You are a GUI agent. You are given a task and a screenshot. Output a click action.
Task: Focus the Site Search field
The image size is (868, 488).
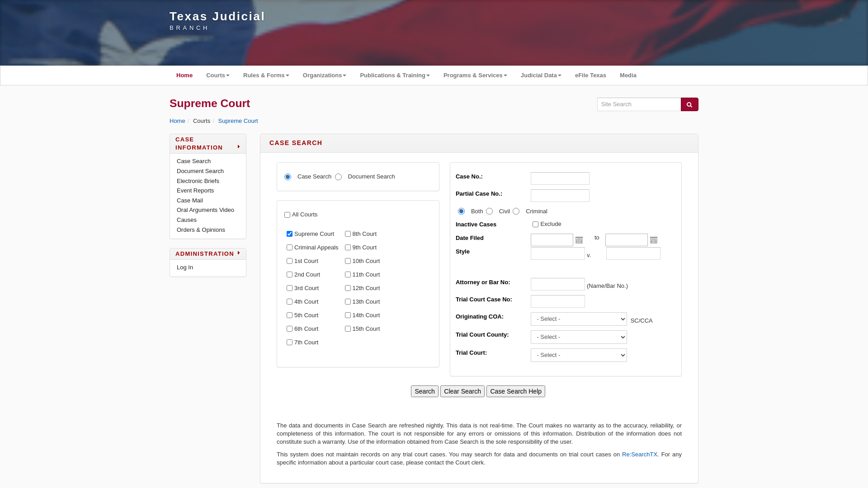(x=639, y=104)
